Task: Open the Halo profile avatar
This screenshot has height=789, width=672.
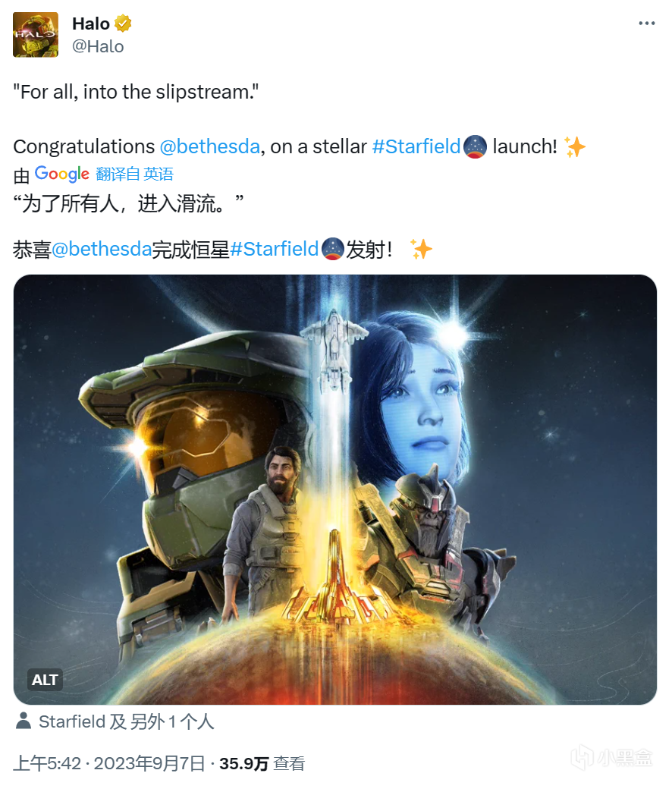Action: tap(35, 35)
